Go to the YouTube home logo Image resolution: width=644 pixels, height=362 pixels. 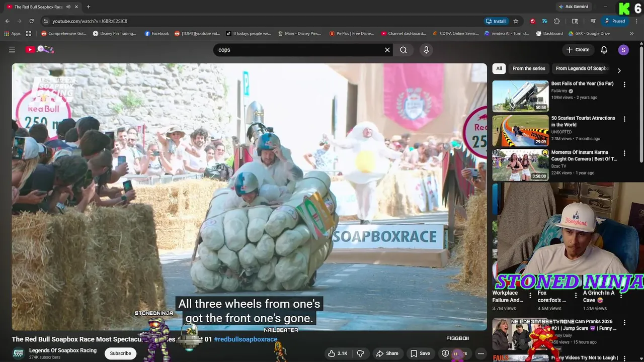[x=40, y=49]
